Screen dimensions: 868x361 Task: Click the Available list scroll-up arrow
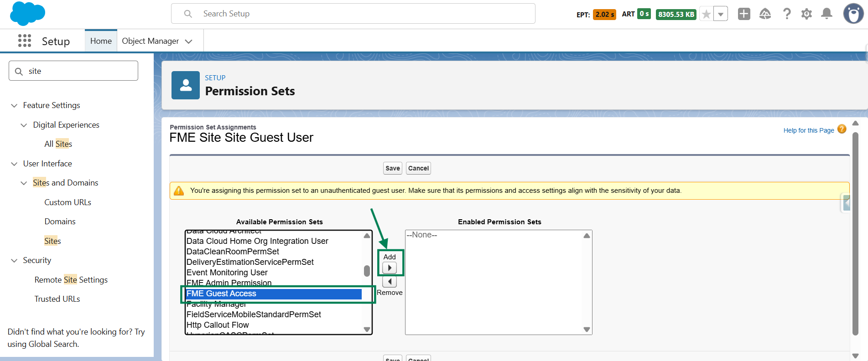click(x=367, y=236)
